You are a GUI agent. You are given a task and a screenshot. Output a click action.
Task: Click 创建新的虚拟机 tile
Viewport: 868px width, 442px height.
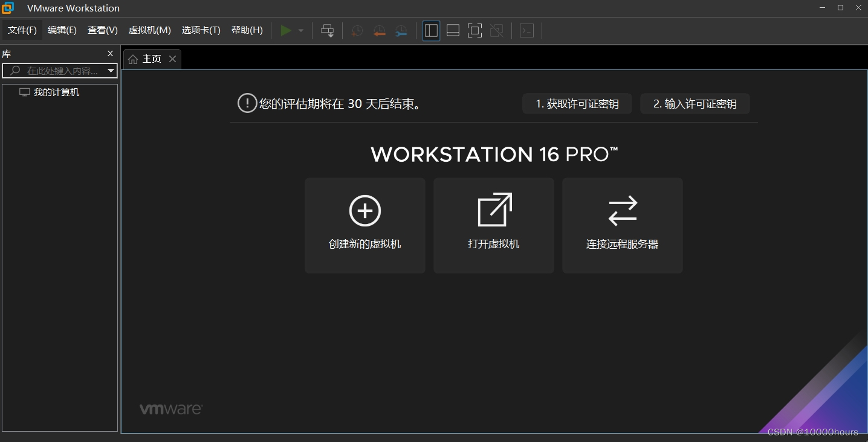365,225
